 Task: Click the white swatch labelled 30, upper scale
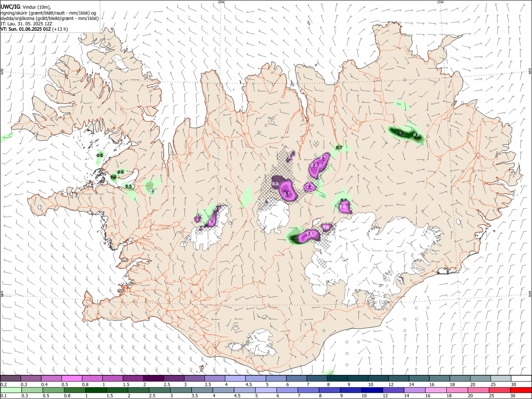point(521,378)
